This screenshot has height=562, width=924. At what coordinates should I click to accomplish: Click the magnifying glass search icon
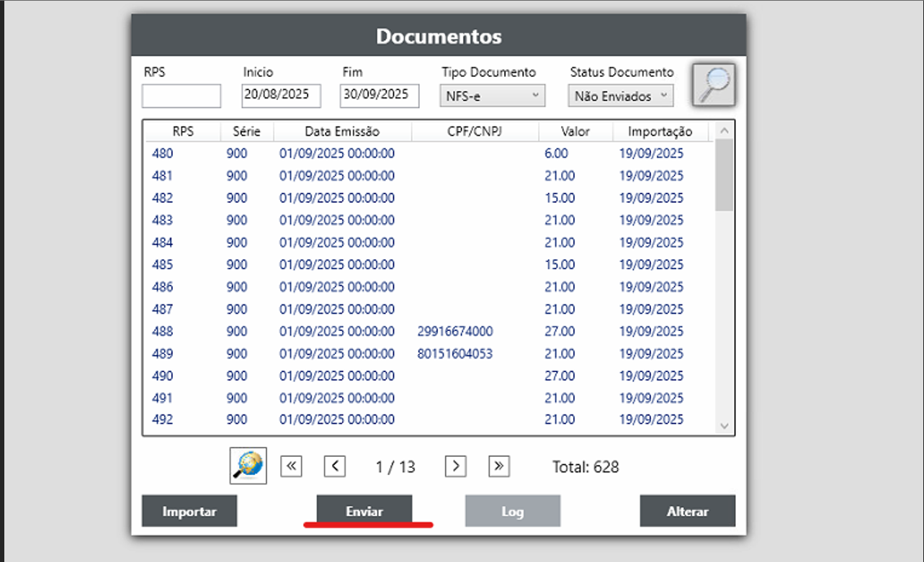(714, 86)
